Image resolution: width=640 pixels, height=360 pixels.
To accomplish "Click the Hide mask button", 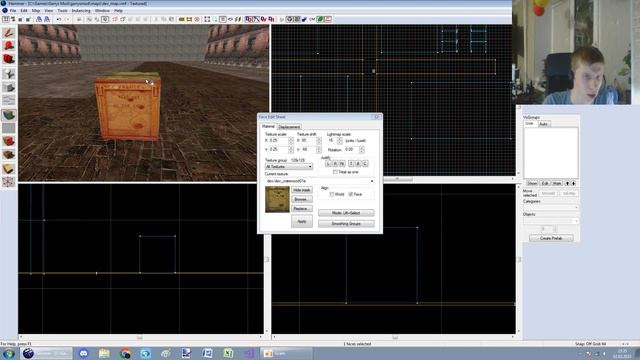I will coord(302,190).
